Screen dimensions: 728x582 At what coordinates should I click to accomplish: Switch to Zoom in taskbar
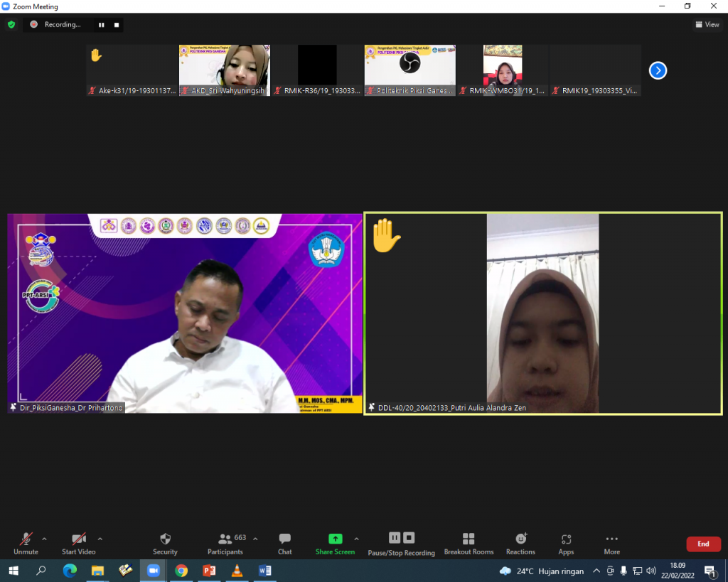point(154,571)
